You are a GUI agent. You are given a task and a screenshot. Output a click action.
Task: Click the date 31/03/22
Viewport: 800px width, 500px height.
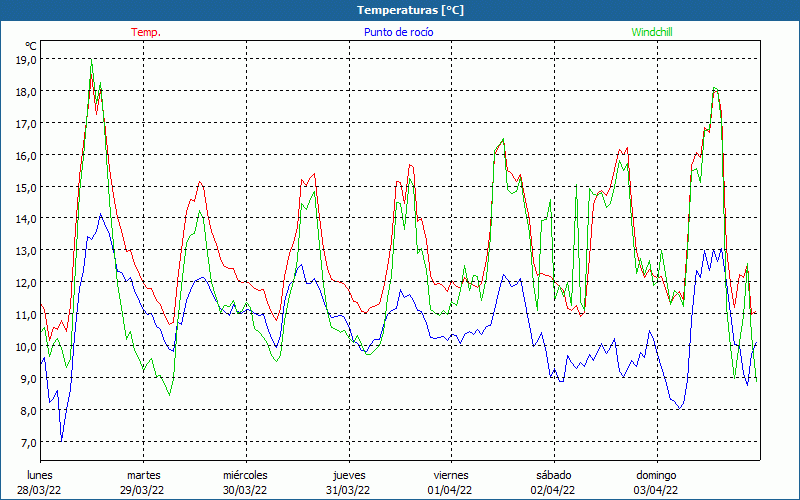click(348, 490)
